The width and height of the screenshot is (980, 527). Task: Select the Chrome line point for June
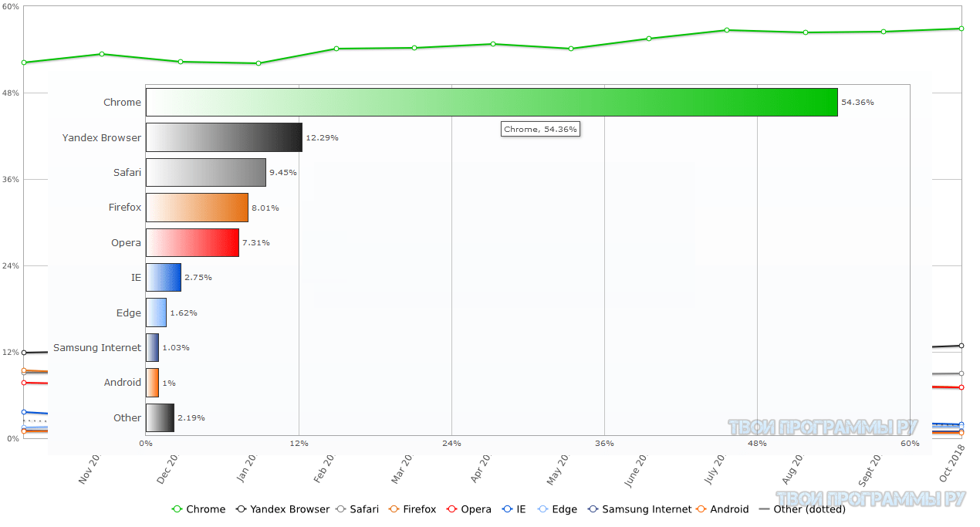(x=649, y=39)
